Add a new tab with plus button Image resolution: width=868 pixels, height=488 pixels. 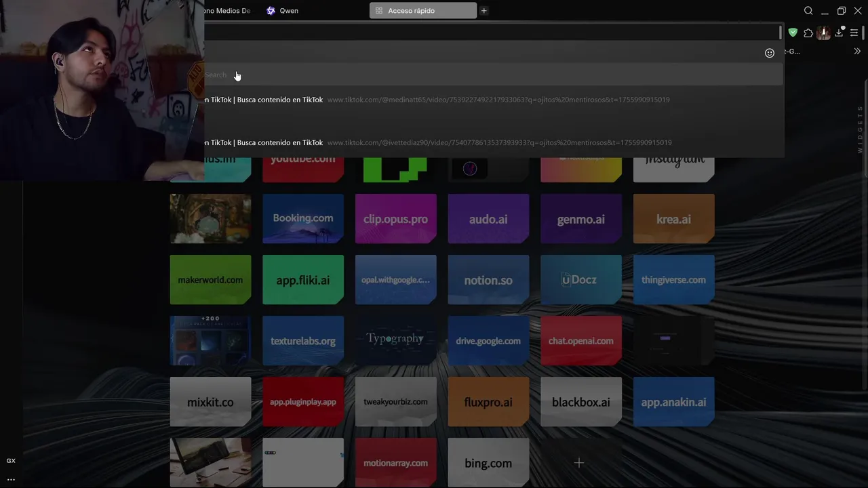[484, 11]
